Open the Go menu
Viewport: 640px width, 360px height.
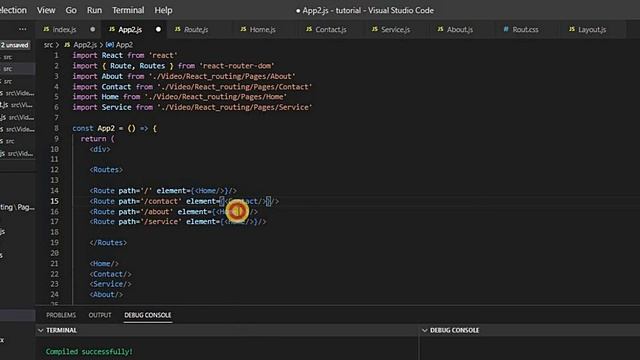coord(71,10)
